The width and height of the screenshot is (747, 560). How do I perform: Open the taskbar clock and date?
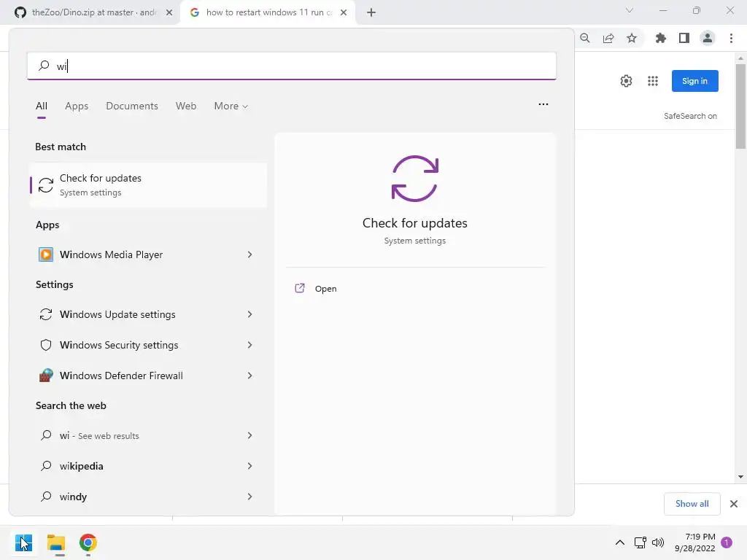click(695, 542)
